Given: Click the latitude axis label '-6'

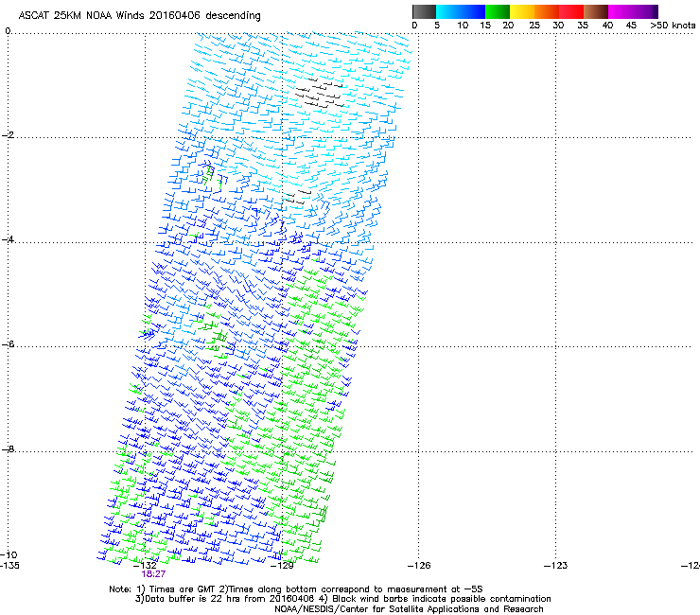Looking at the screenshot, I should (x=8, y=343).
